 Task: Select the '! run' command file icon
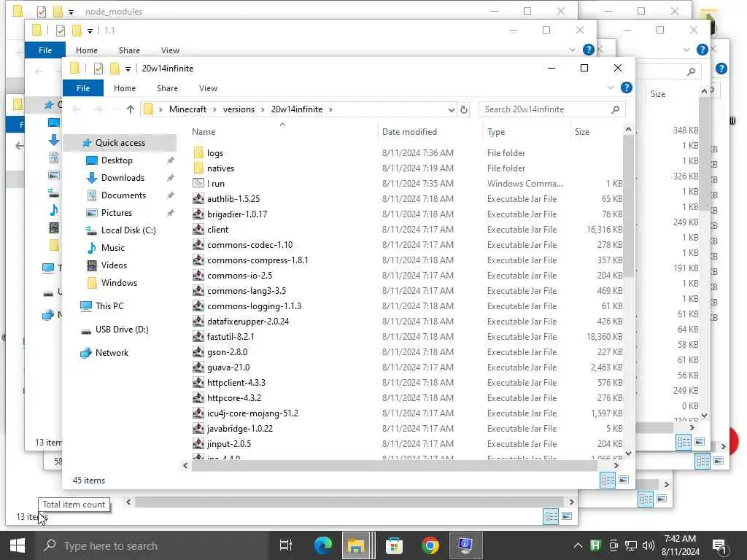point(198,183)
